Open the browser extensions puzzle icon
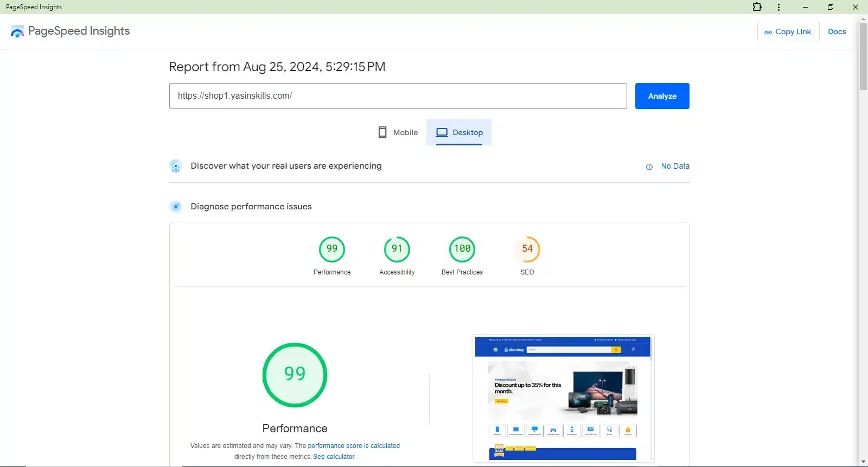 (x=757, y=7)
